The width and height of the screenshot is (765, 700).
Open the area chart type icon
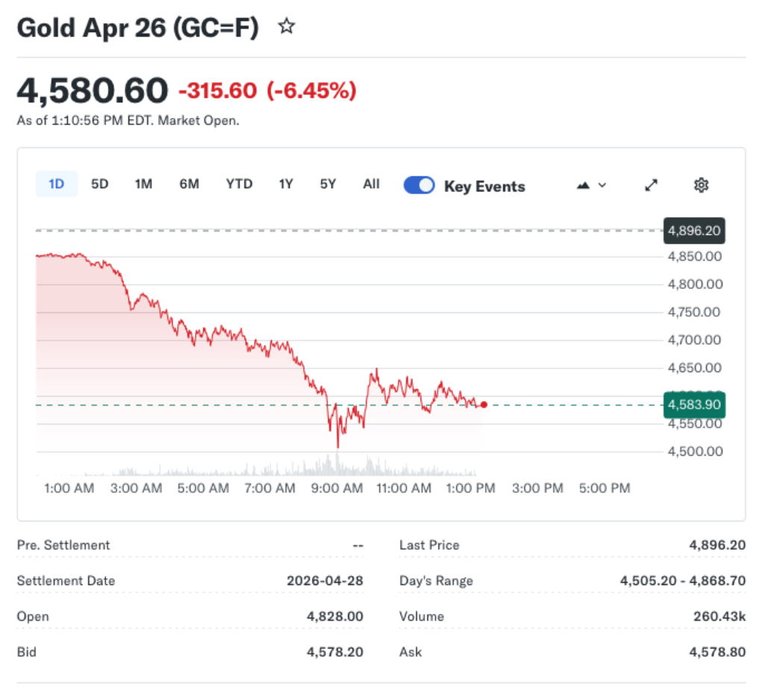coord(583,185)
